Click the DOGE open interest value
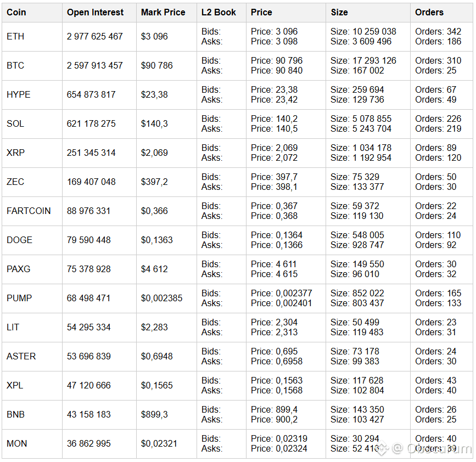The height and width of the screenshot is (462, 476). pyautogui.click(x=89, y=240)
